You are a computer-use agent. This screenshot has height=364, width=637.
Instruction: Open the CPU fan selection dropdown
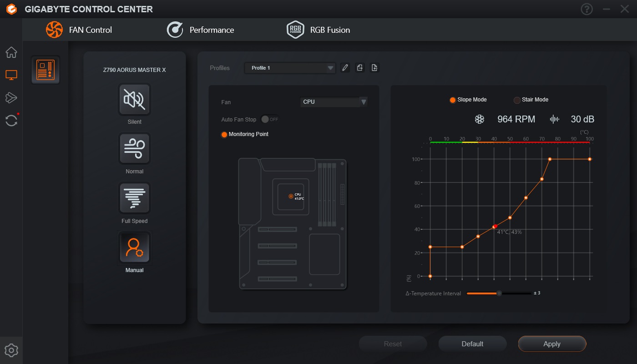pos(334,102)
